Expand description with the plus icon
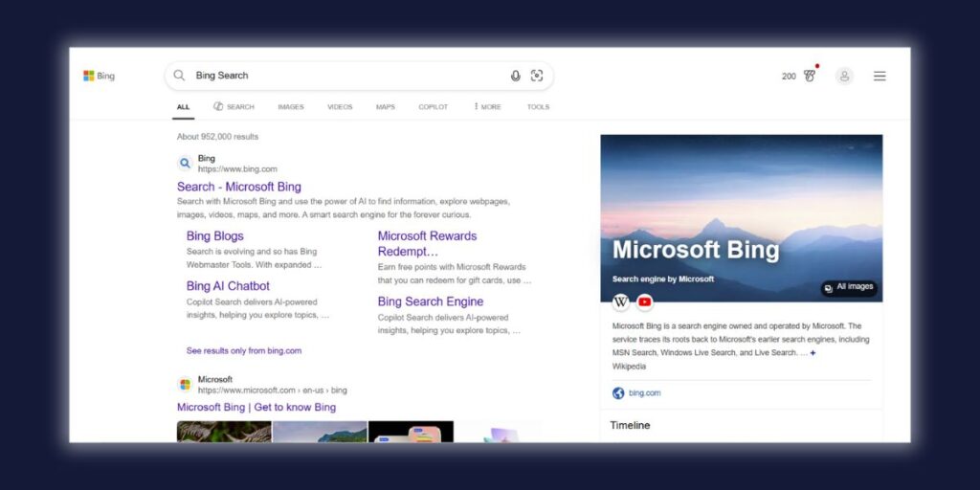 point(813,353)
